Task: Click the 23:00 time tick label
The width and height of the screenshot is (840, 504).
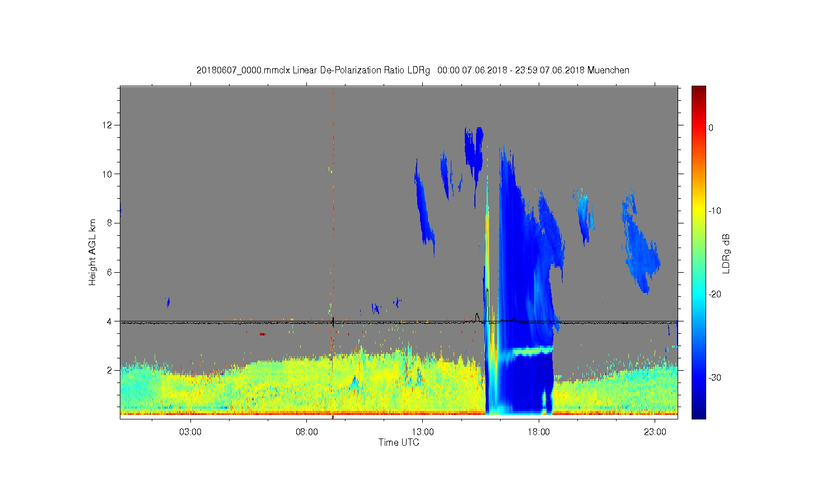Action: (655, 432)
